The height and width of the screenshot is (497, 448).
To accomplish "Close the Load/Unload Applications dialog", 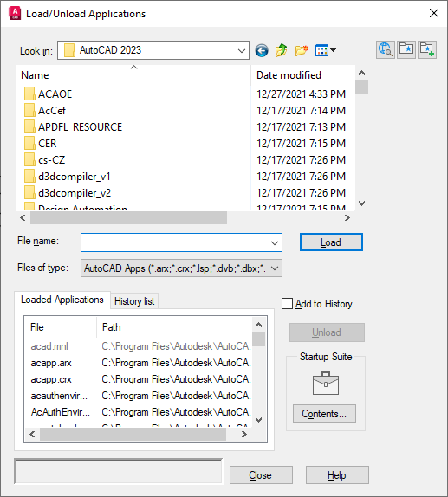I will [434, 13].
